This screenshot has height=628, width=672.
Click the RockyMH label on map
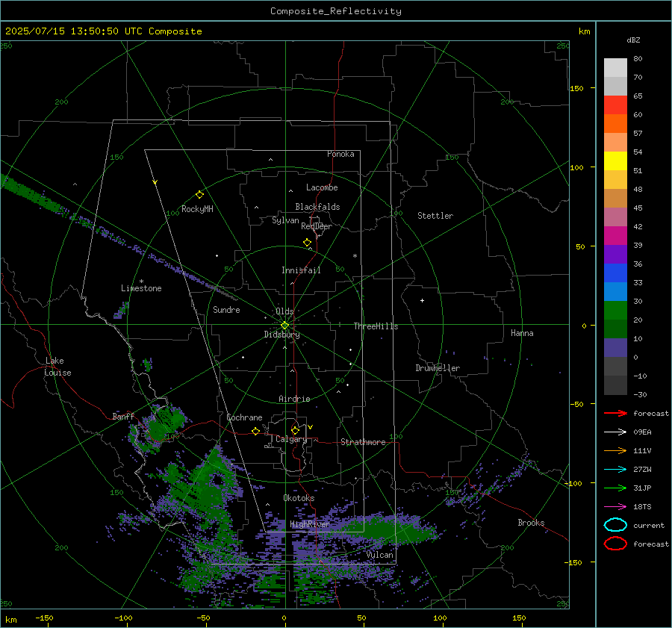[x=197, y=209]
